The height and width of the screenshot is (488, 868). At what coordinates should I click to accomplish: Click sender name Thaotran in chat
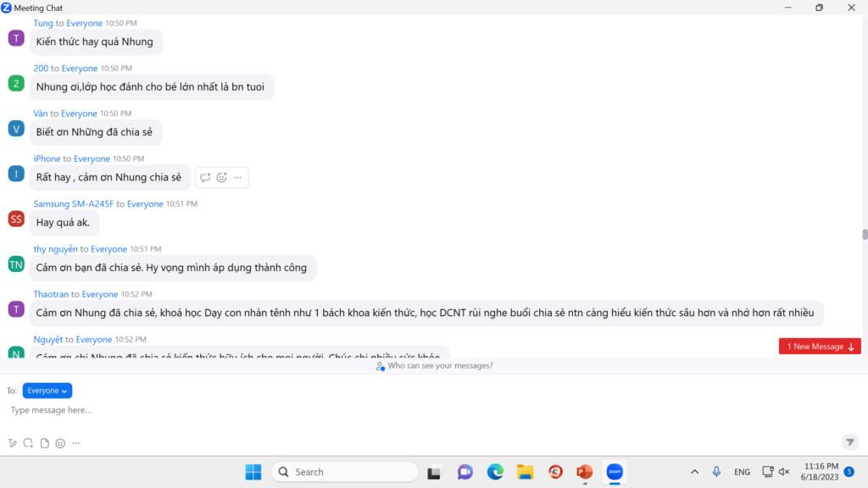point(51,294)
